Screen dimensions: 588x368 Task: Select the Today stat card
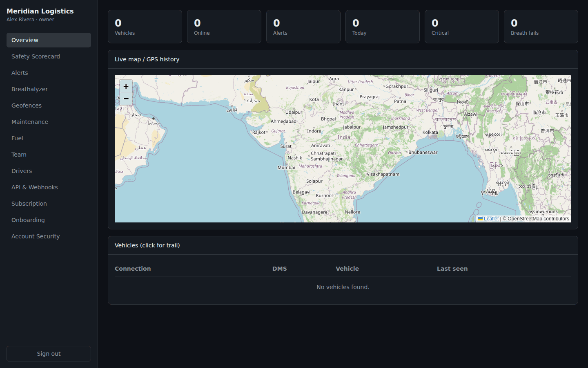tap(383, 27)
